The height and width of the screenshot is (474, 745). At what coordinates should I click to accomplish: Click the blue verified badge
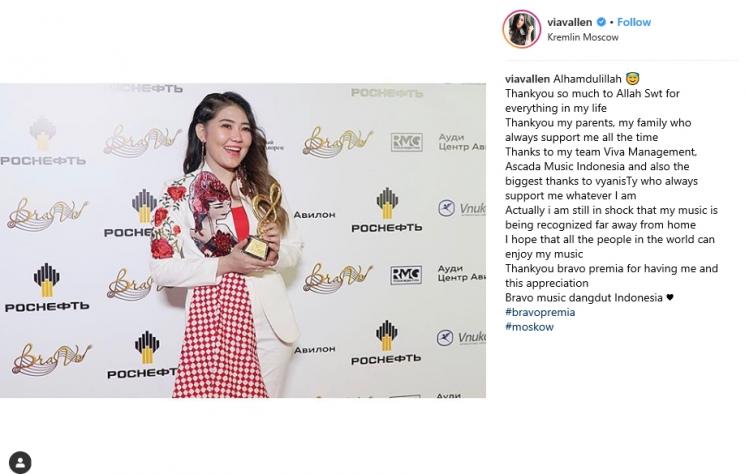[x=601, y=22]
